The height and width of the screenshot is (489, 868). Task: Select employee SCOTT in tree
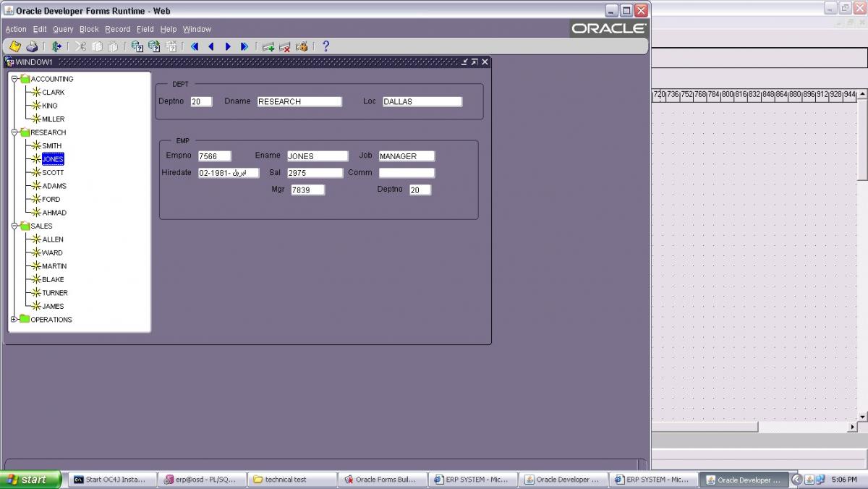pyautogui.click(x=53, y=173)
